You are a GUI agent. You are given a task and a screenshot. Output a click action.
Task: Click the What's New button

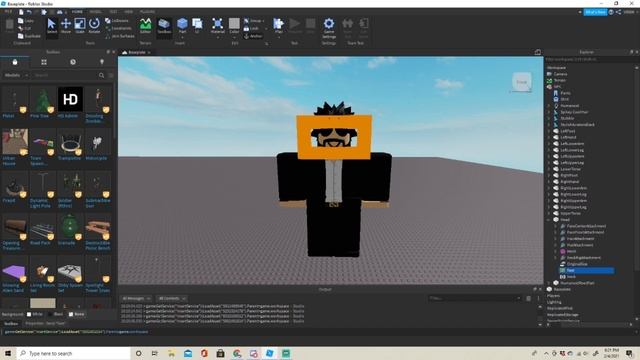point(595,12)
